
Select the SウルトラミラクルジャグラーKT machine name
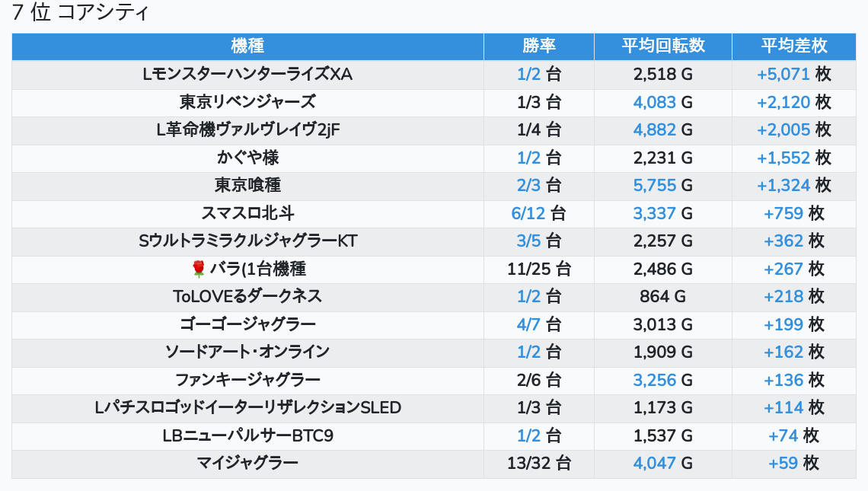click(247, 241)
